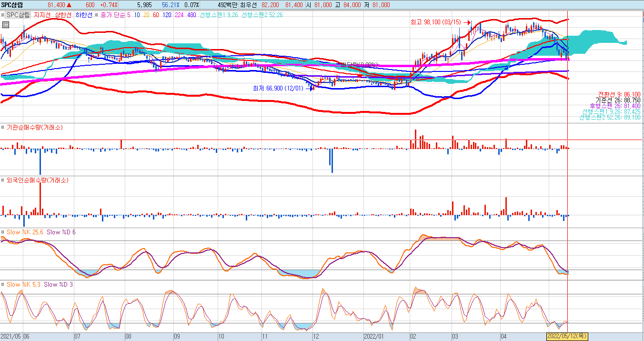644x341 pixels.
Task: Click the +0.74% change rate value
Action: [108, 4]
